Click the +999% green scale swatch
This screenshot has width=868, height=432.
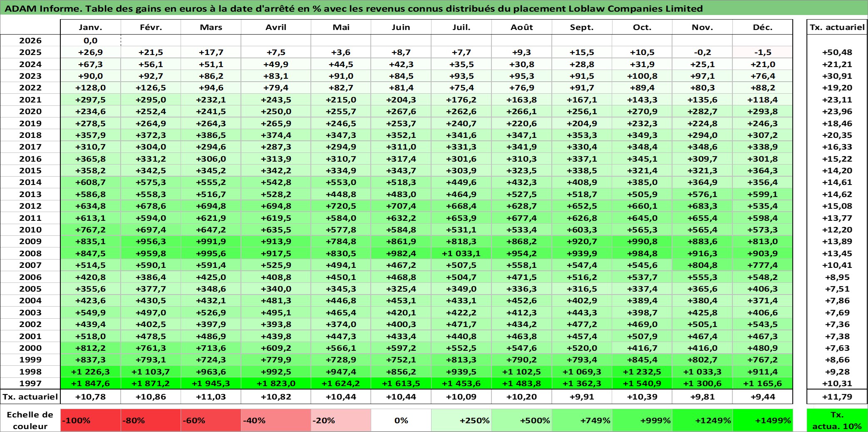[x=642, y=420]
